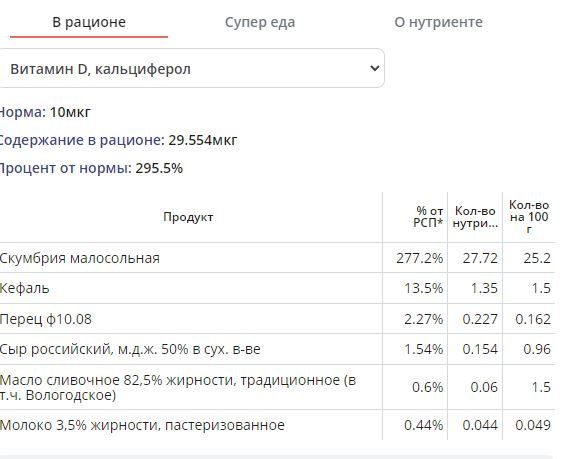Viewport: 569px width, 459px height.
Task: Open Масло сливочное 82,5% product entry
Action: 178,387
